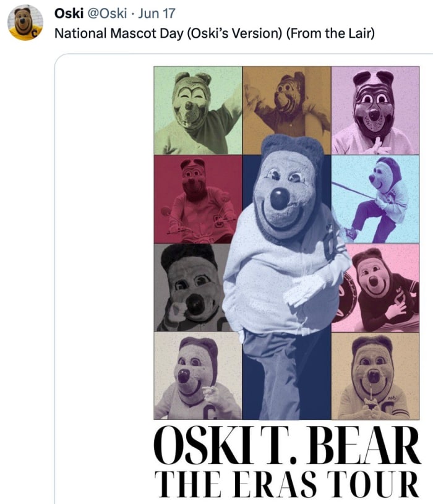Open the gray-tinted Oski panel
433x504 pixels.
coord(189,288)
